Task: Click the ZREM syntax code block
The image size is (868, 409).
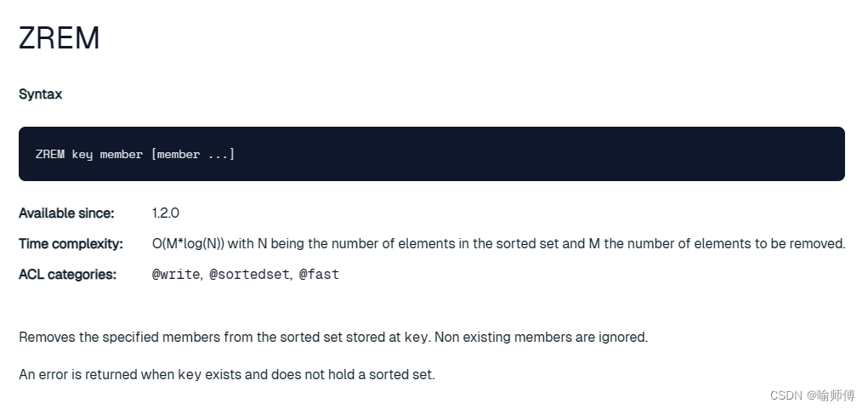Action: click(432, 154)
